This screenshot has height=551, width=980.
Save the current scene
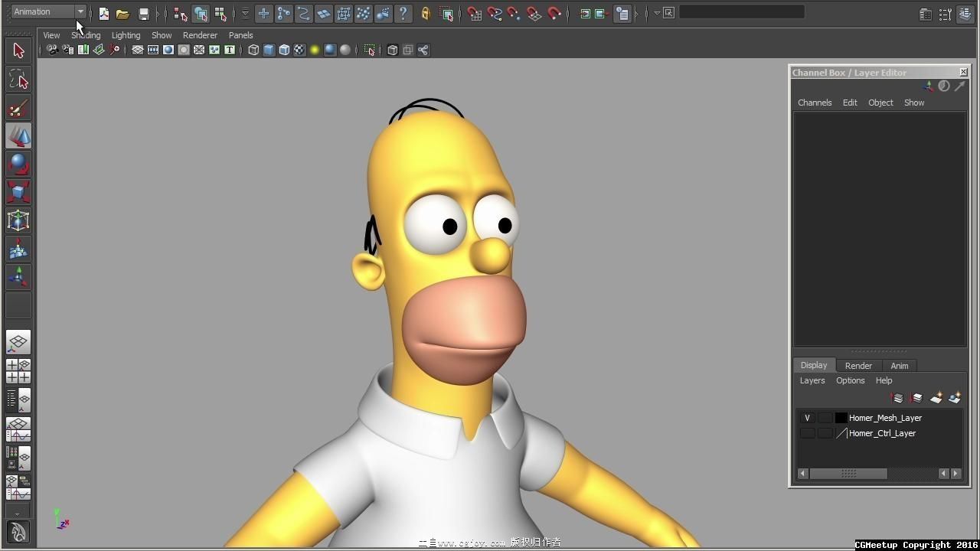pyautogui.click(x=143, y=14)
